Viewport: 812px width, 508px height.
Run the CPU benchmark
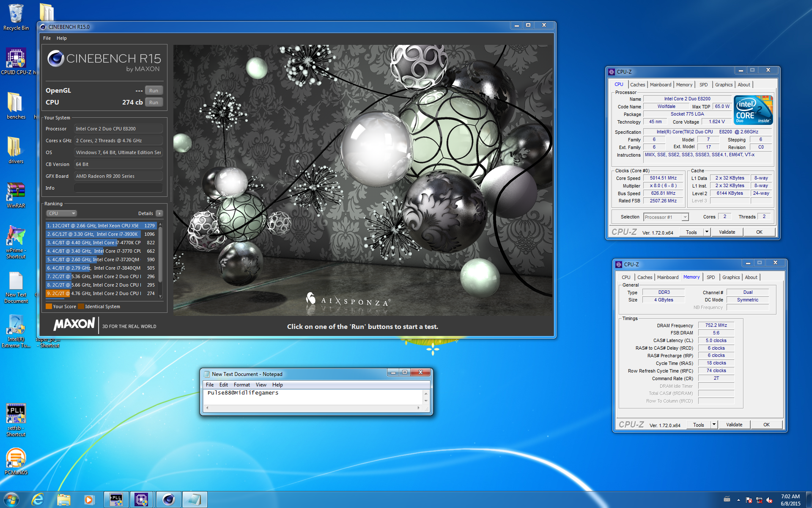click(x=154, y=102)
